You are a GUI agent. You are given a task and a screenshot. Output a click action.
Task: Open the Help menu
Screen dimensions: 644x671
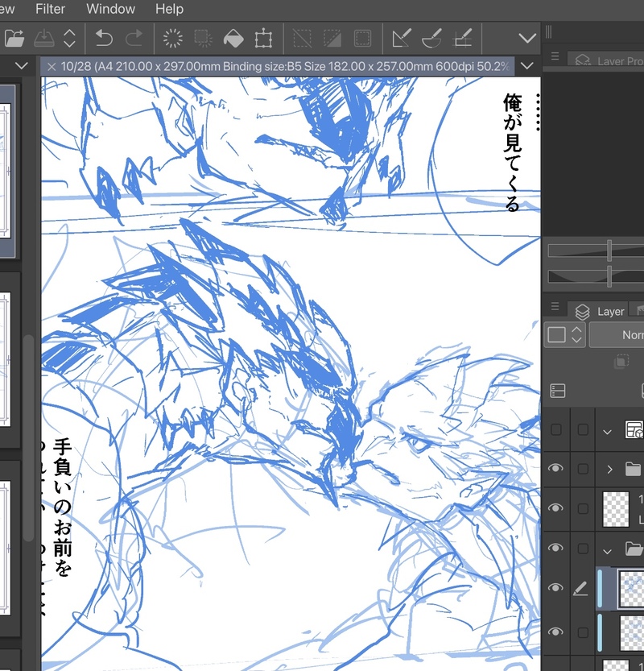point(169,9)
